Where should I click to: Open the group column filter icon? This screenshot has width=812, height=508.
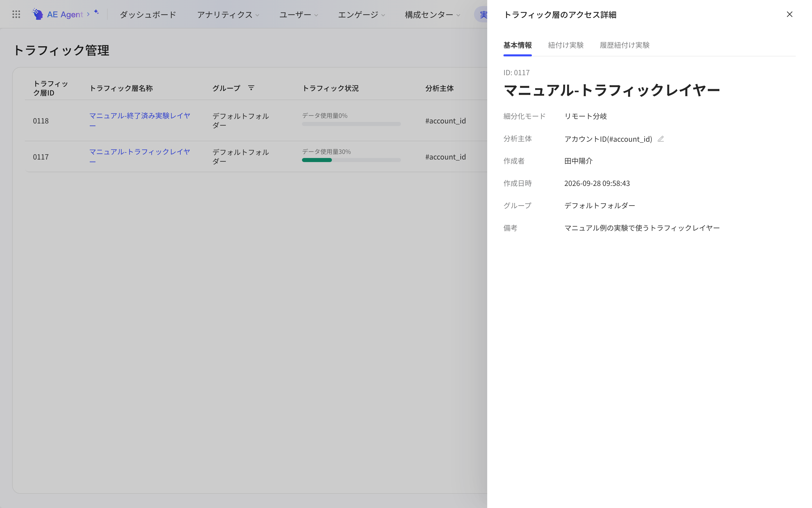[x=251, y=88]
